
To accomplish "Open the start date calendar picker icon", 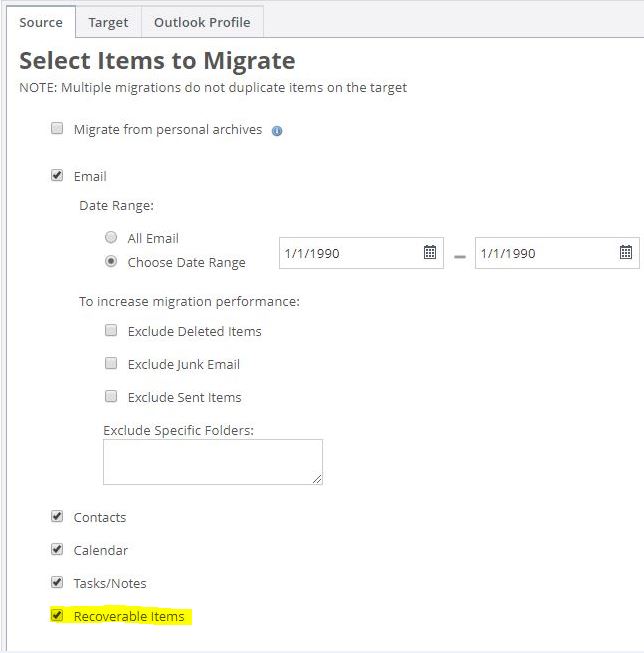I will click(429, 253).
